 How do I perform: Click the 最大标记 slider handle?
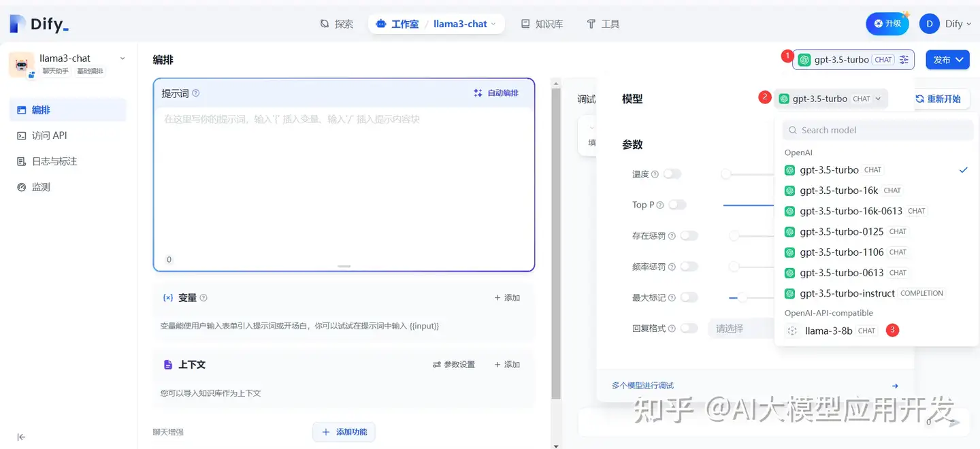742,297
